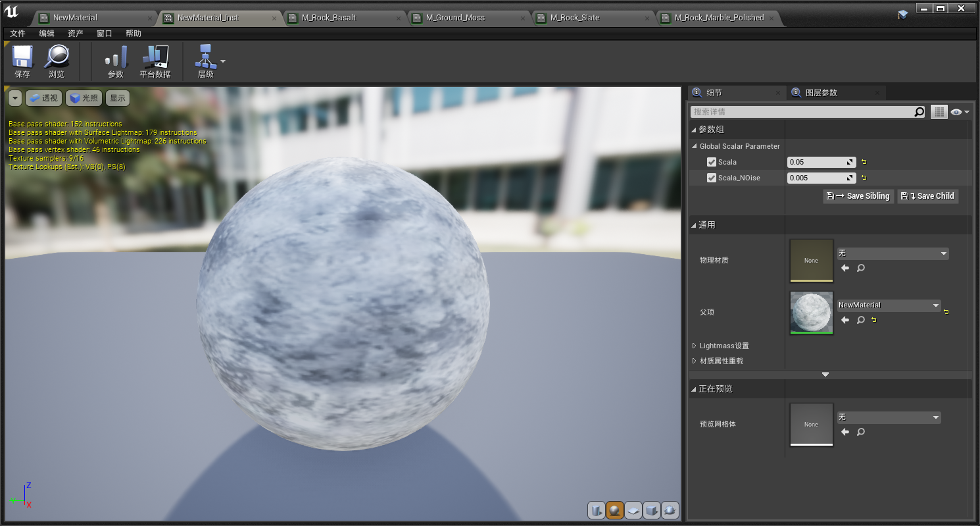Click the search magnifier icon in details

pos(919,112)
